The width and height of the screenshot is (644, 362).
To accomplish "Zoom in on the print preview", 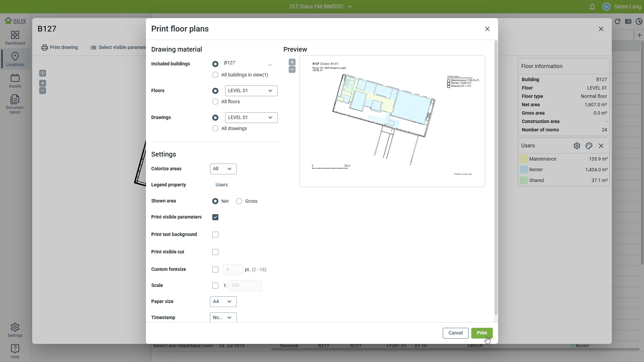I will tap(292, 62).
